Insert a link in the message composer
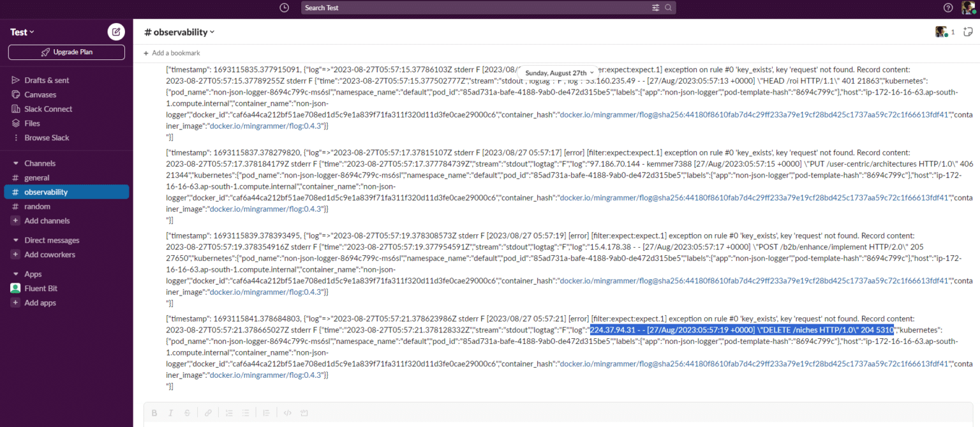The height and width of the screenshot is (427, 980). point(208,412)
